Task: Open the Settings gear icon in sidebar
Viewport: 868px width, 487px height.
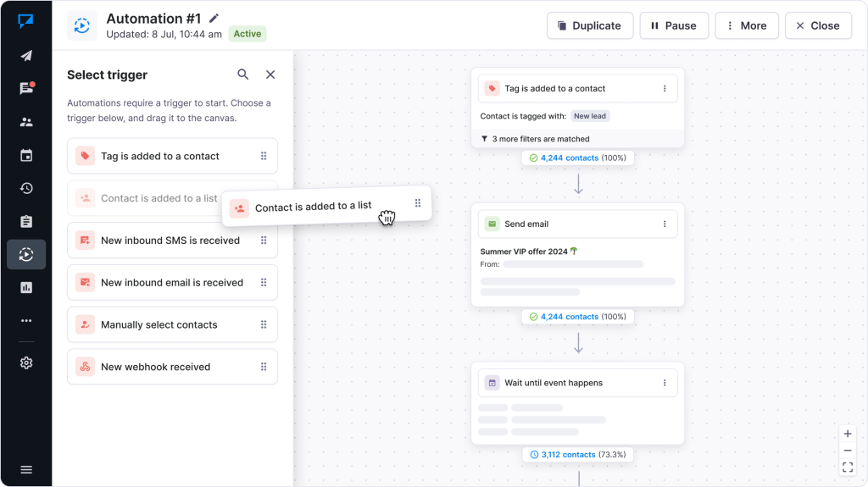Action: [x=26, y=362]
